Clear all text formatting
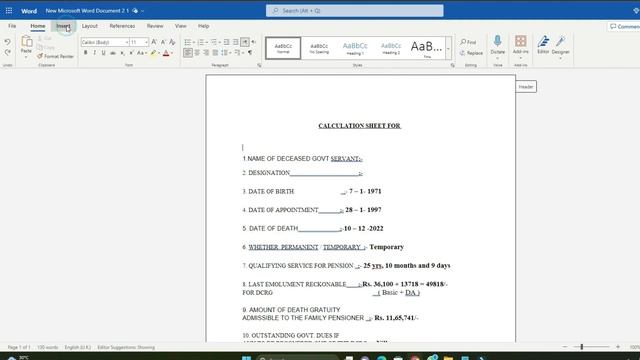Viewport: 640px width, 360px height. pos(172,42)
